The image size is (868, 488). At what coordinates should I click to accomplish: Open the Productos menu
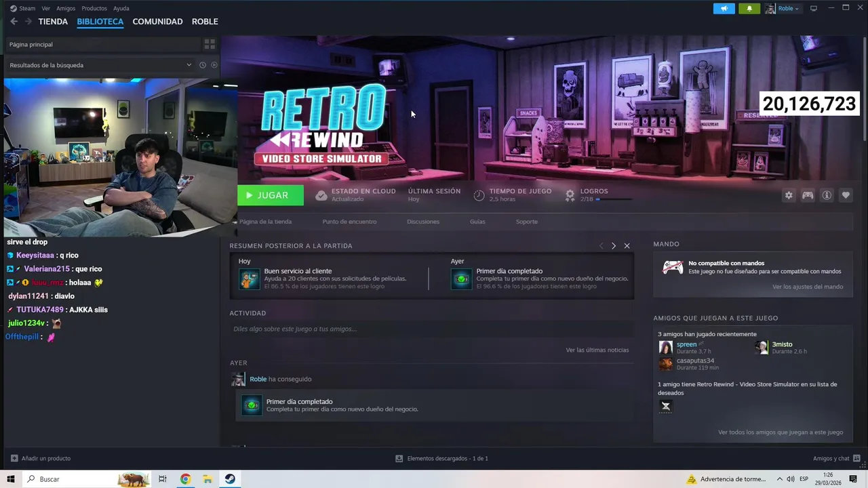click(x=94, y=8)
